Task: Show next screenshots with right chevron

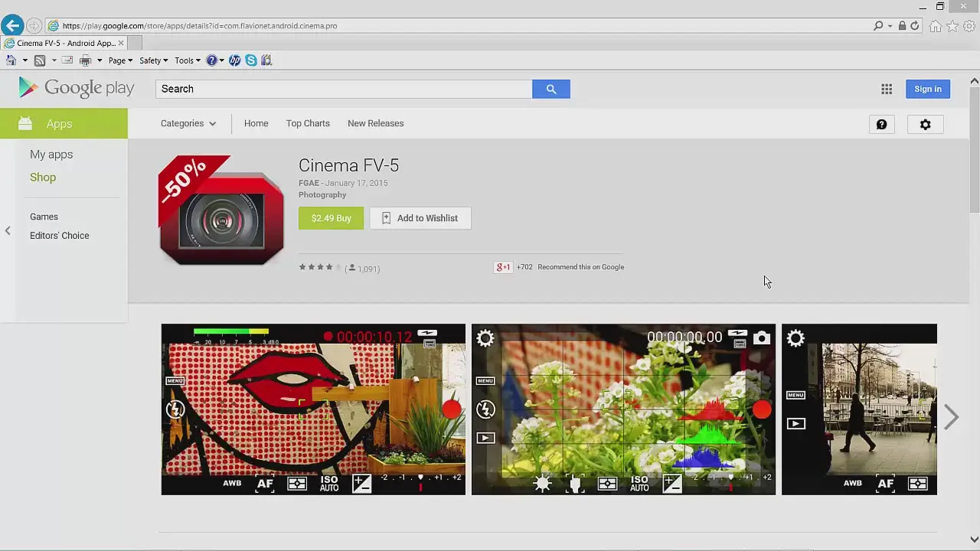Action: (x=951, y=417)
